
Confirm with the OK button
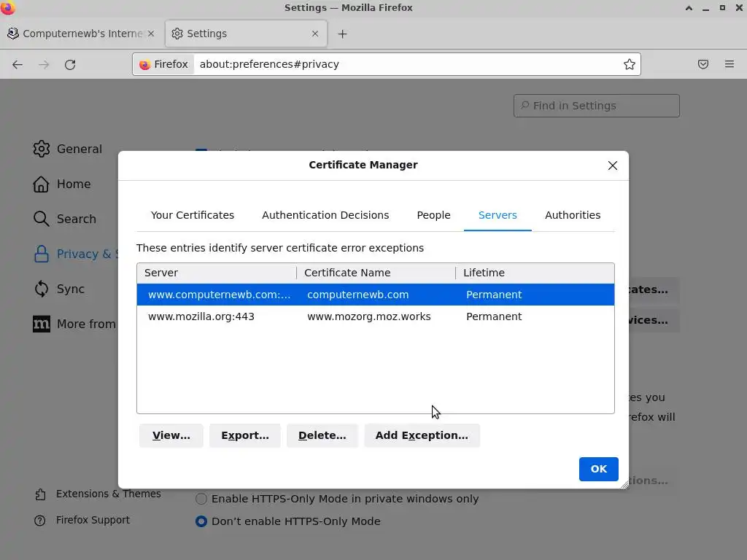coord(598,469)
